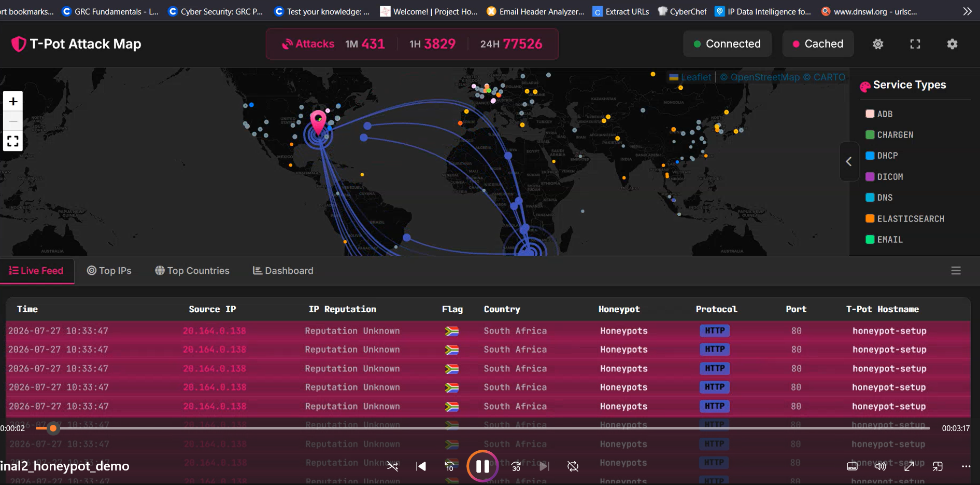Switch to the Top IPs tab
980x485 pixels.
[x=109, y=271]
